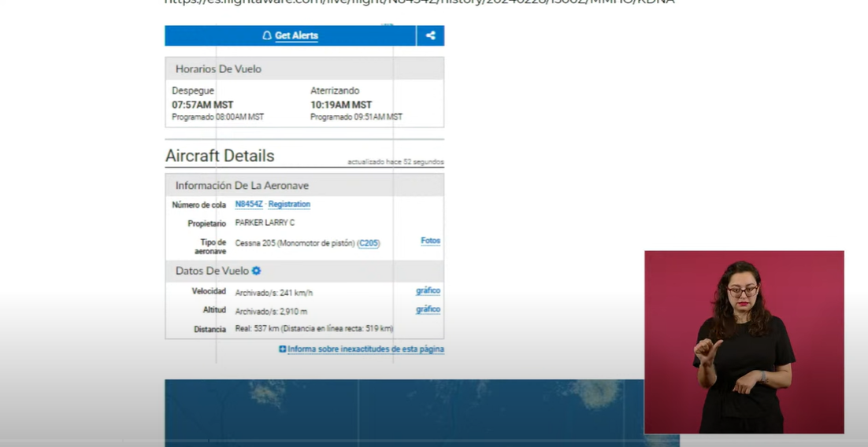Select the sign language interpreter video
Screen dimensions: 868x447
click(x=744, y=342)
